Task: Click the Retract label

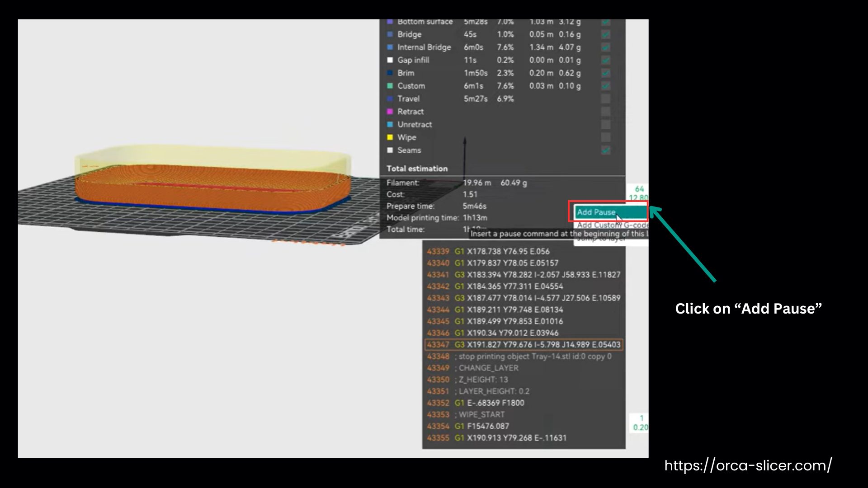Action: pos(410,112)
